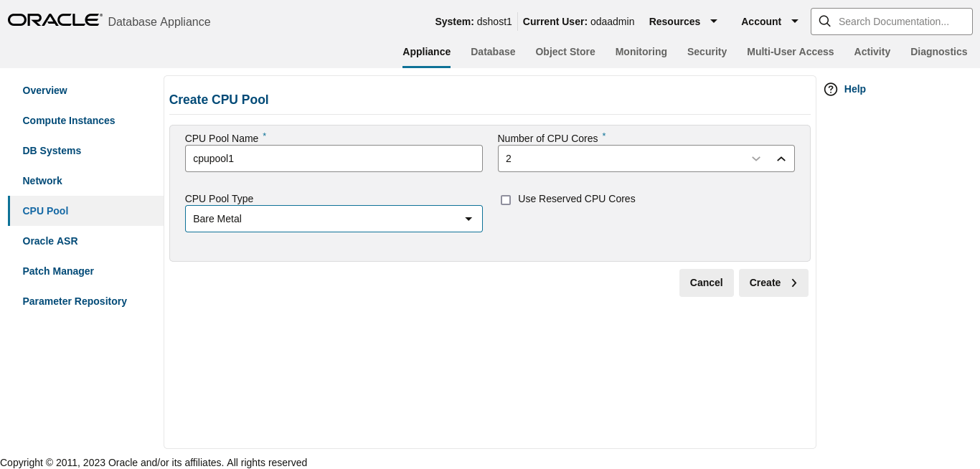The height and width of the screenshot is (469, 980).
Task: Switch to the Database tab
Action: pyautogui.click(x=493, y=52)
